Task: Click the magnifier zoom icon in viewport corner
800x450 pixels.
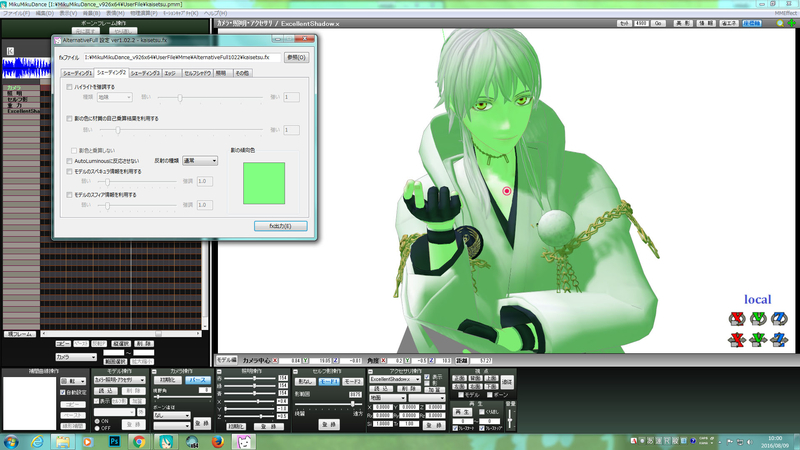Action: (780, 23)
